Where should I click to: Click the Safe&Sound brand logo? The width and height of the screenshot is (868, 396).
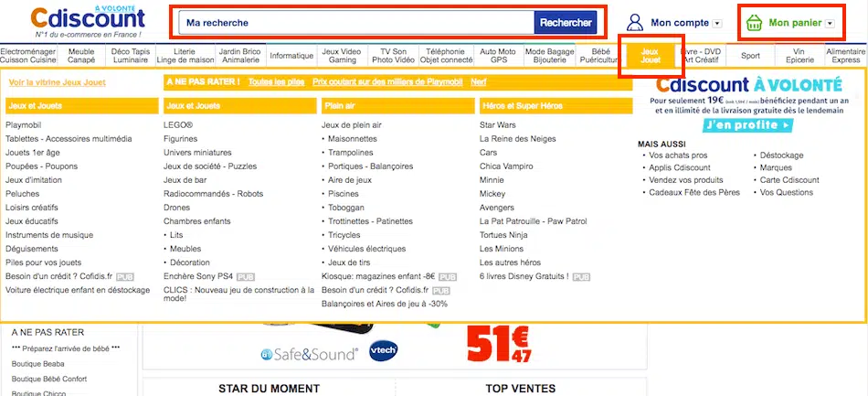(306, 353)
